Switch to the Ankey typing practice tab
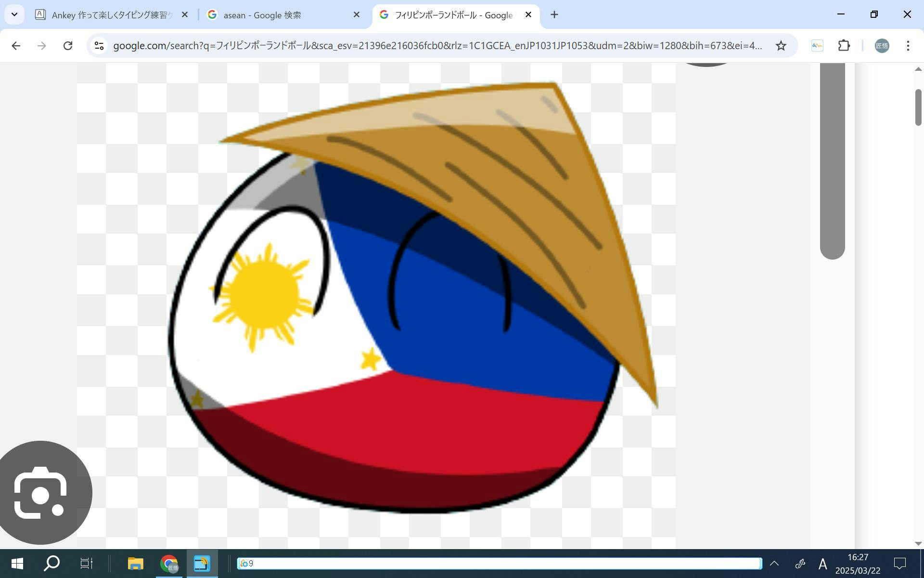The width and height of the screenshot is (924, 578). coord(111,15)
